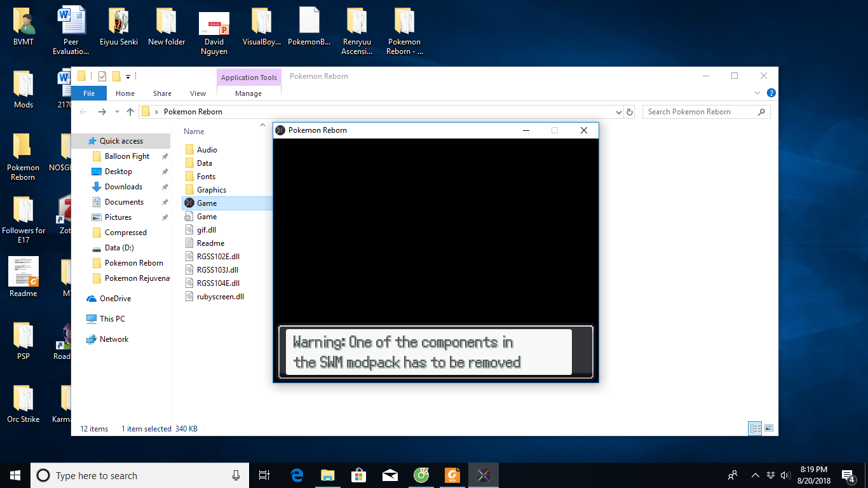Screen dimensions: 868x488
Task: Click the Refresh button beside address bar
Action: [x=630, y=112]
